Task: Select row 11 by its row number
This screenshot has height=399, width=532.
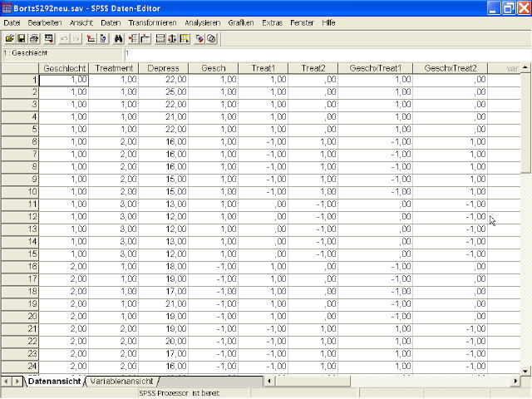Action: click(19, 204)
